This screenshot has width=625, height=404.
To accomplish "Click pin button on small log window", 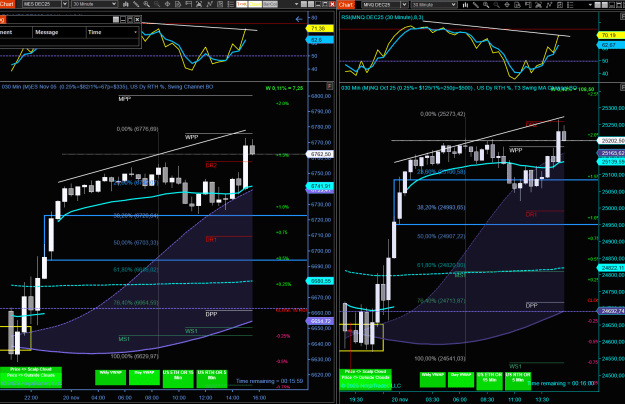I will (116, 20).
